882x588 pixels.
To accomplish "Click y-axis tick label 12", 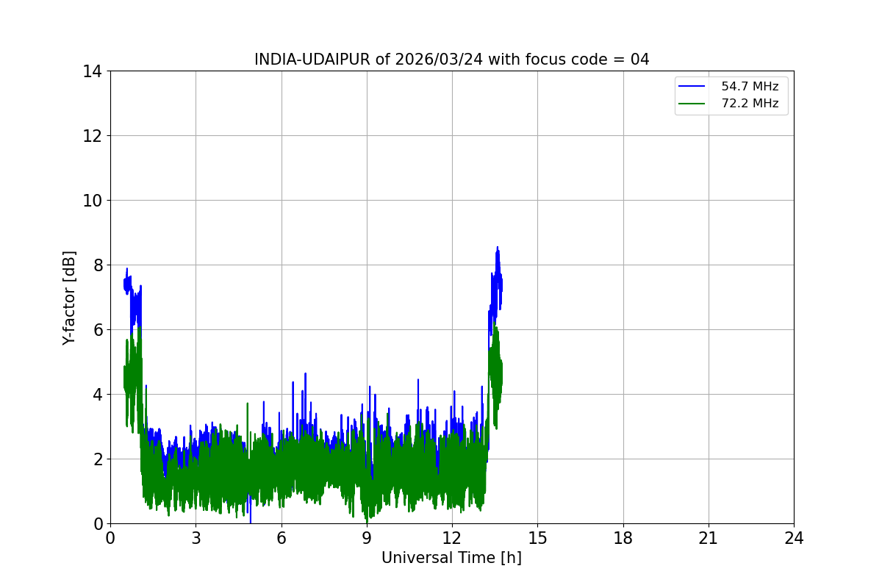I will [x=92, y=136].
